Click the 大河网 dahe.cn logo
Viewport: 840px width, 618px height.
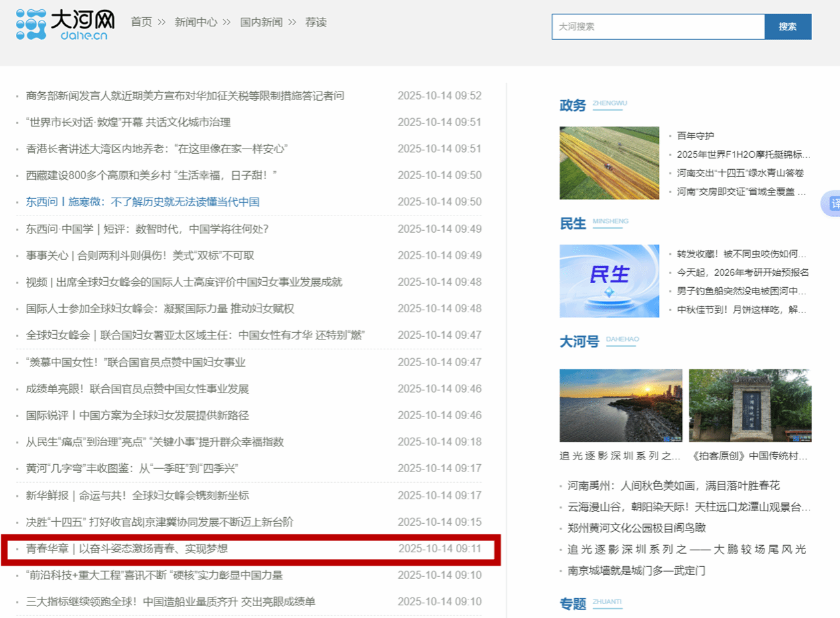[x=62, y=25]
